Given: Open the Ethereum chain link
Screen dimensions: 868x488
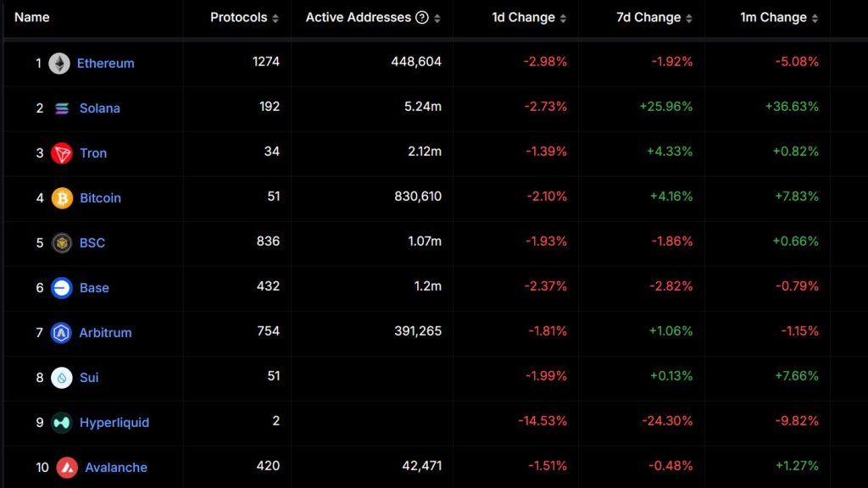Looking at the screenshot, I should click(105, 64).
